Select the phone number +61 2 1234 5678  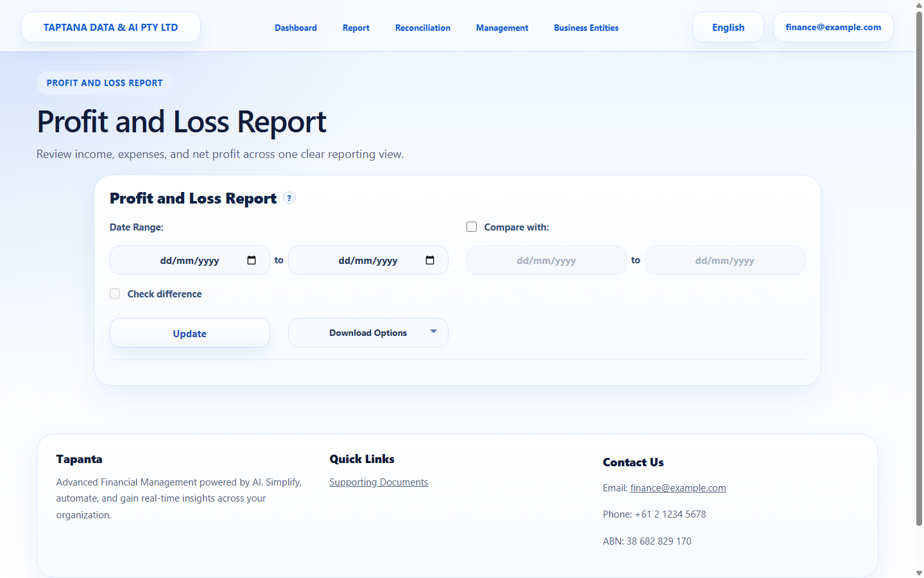tap(671, 514)
